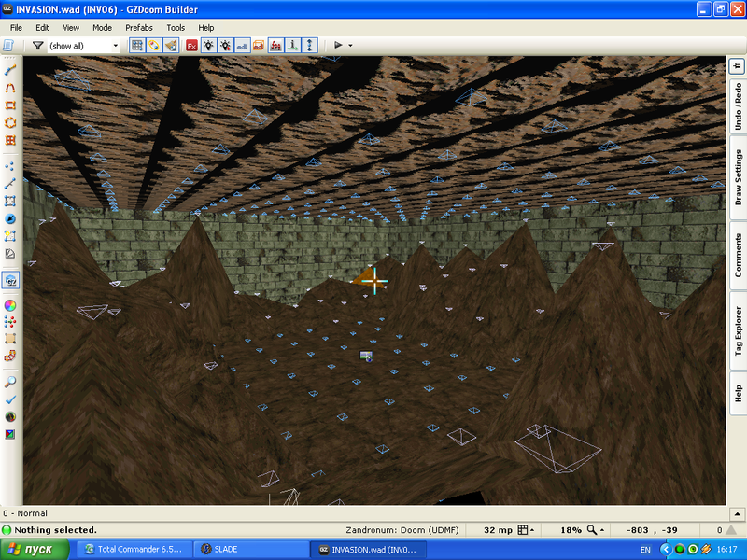Open the Help side panel tab
This screenshot has height=560, width=747.
738,393
